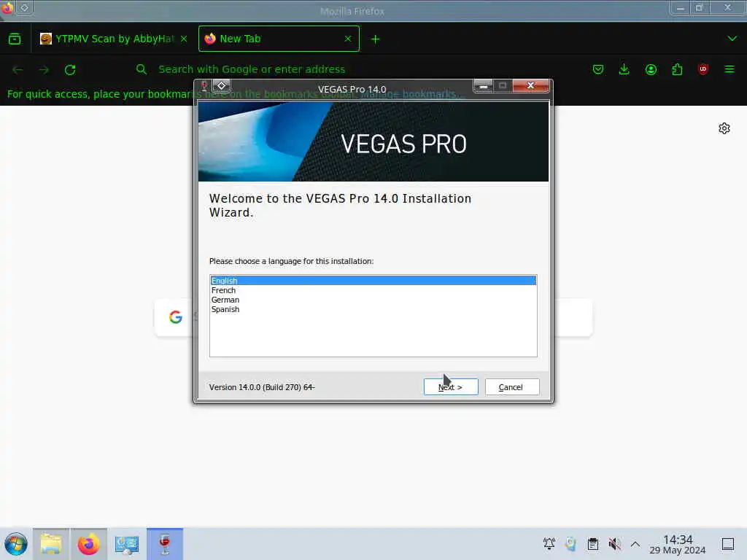Reload the current Firefox page

pyautogui.click(x=70, y=69)
